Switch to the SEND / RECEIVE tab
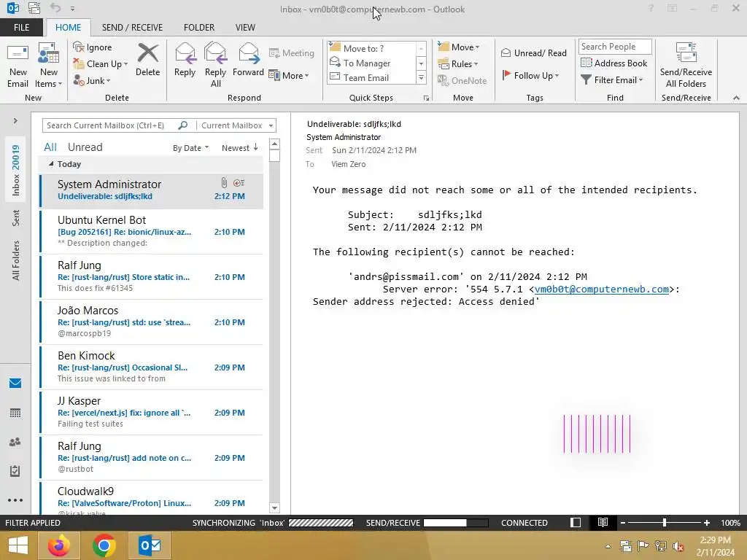The height and width of the screenshot is (560, 747). click(133, 28)
